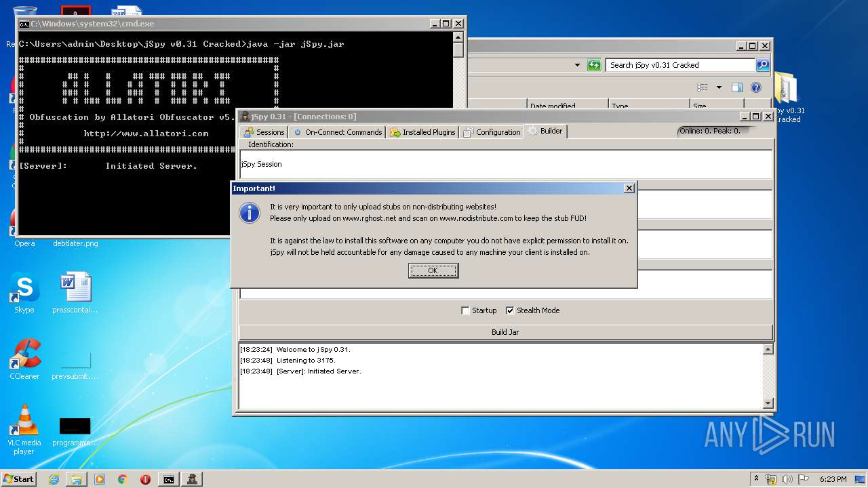Image resolution: width=868 pixels, height=488 pixels.
Task: Select the CCleaner desktop shortcut
Action: click(24, 359)
